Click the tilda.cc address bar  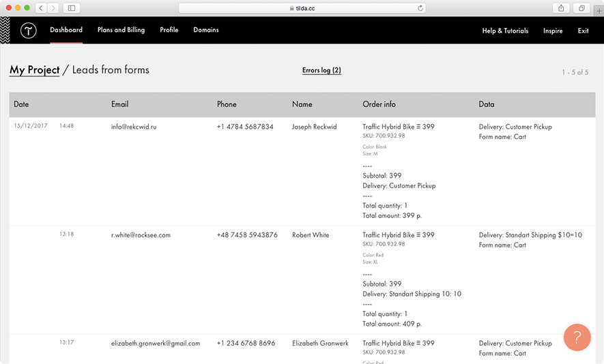tap(302, 8)
